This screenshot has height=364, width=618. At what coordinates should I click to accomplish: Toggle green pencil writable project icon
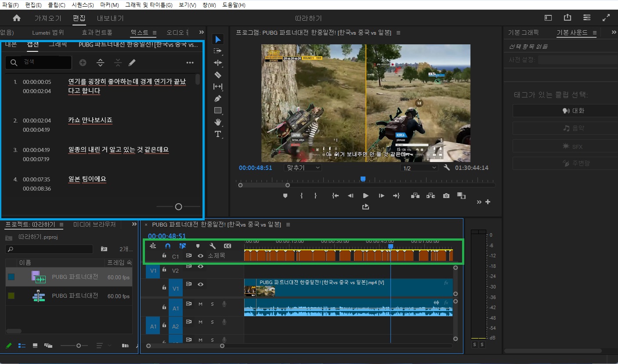8,346
